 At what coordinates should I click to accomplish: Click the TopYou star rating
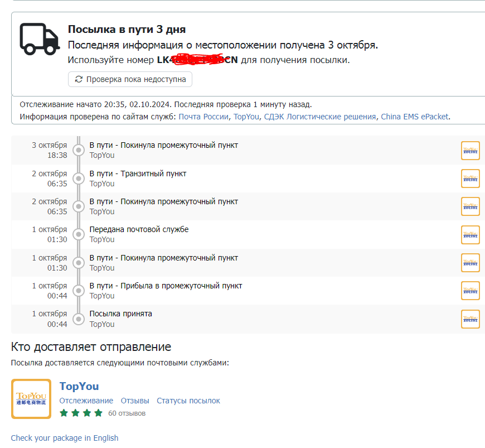pyautogui.click(x=81, y=413)
